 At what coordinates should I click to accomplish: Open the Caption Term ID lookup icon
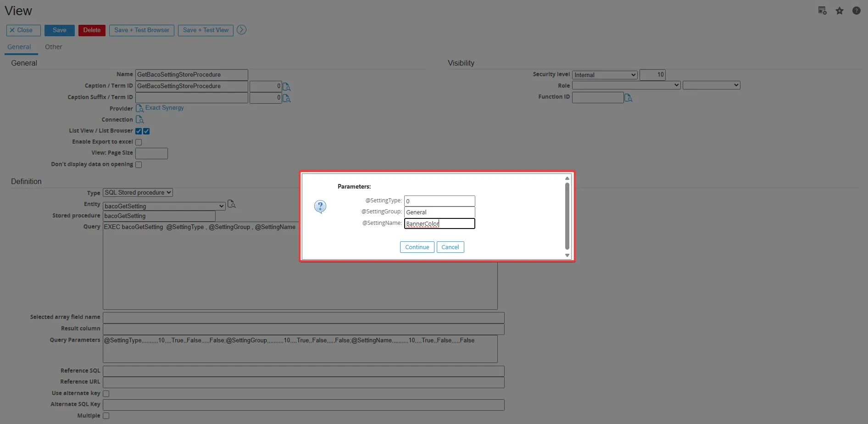click(x=287, y=87)
